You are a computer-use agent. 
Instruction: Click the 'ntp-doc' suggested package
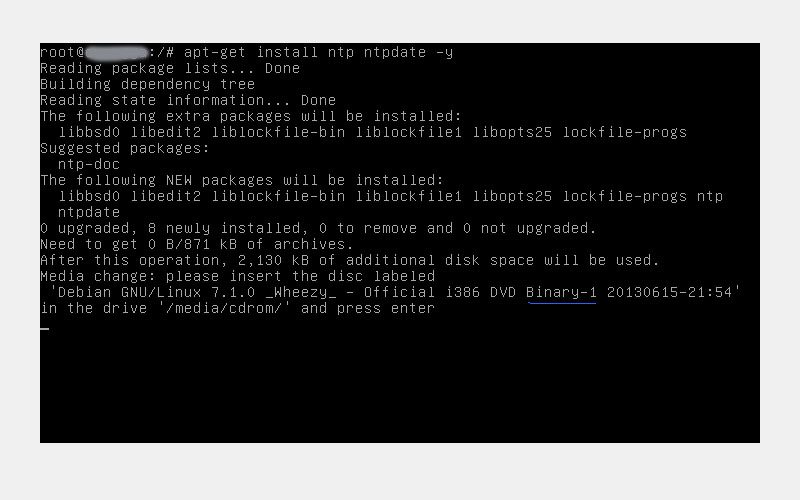[x=89, y=164]
